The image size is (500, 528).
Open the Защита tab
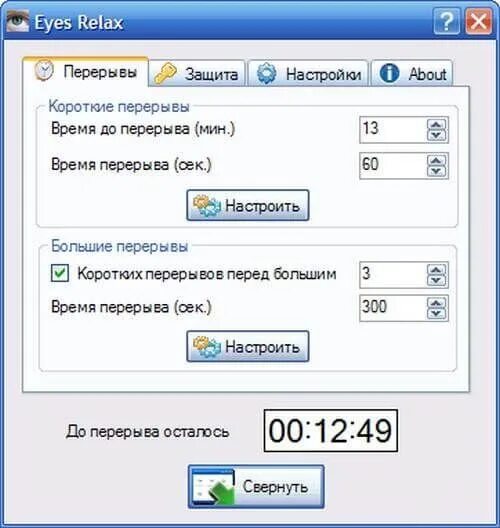pos(197,74)
